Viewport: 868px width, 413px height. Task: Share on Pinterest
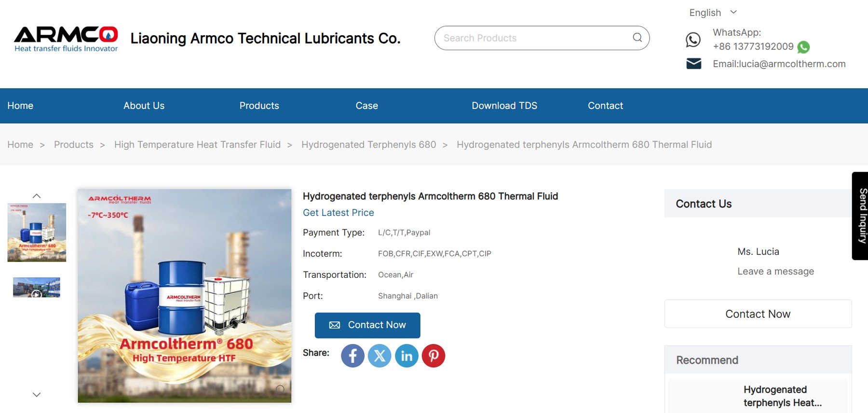[434, 356]
